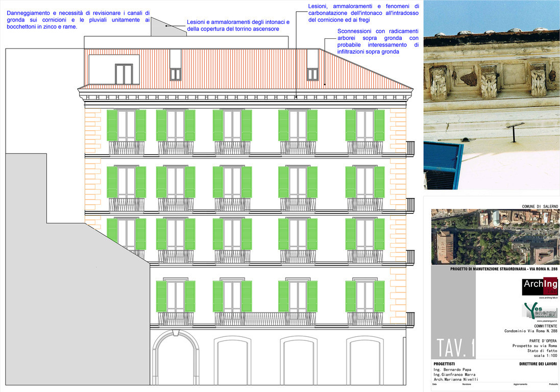Select the double window in the left roof dormer
The width and height of the screenshot is (560, 392).
coord(124,74)
